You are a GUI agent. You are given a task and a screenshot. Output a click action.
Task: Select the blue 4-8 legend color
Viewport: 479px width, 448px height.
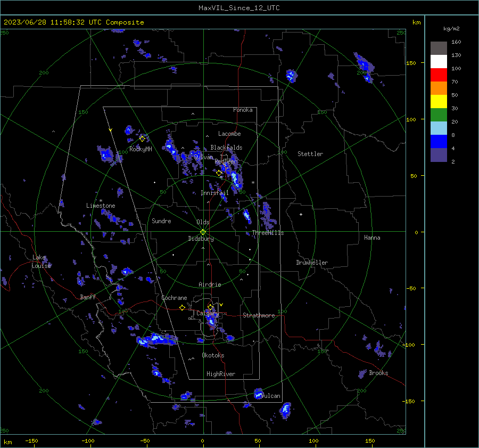click(x=439, y=142)
